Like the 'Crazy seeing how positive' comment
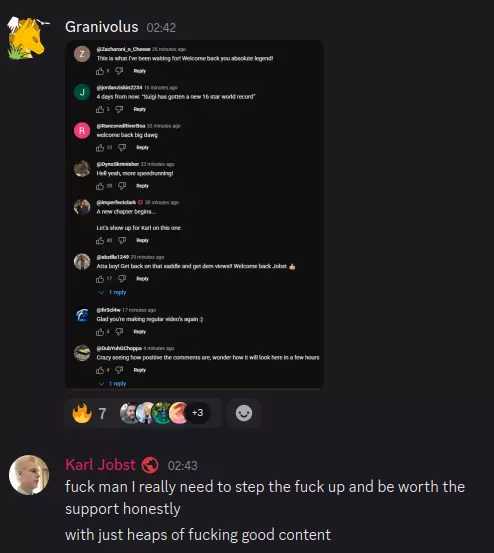The width and height of the screenshot is (494, 553). [x=100, y=370]
